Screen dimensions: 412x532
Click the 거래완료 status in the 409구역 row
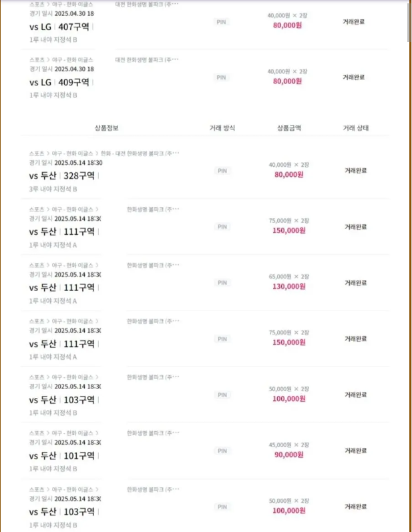point(354,77)
